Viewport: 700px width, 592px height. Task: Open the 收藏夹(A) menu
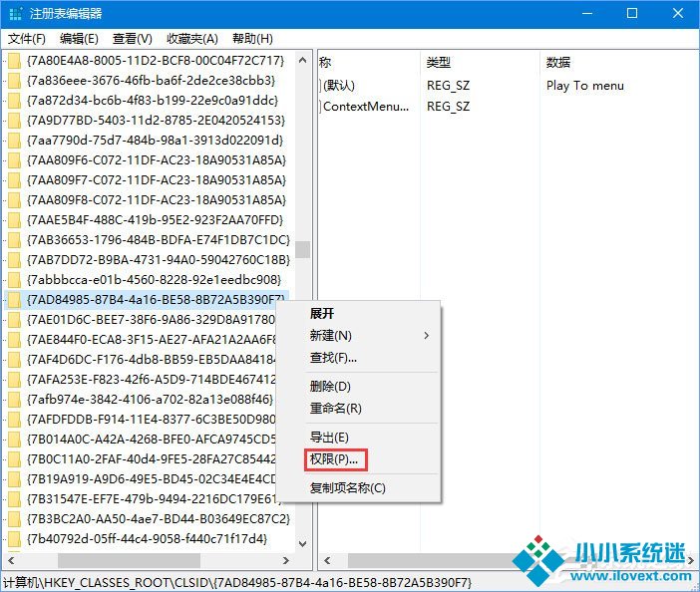192,39
